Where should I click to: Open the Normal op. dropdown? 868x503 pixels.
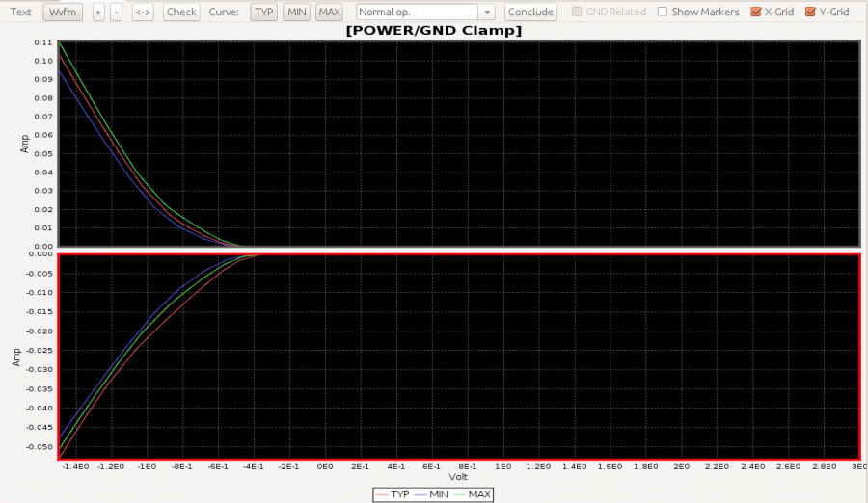click(417, 13)
